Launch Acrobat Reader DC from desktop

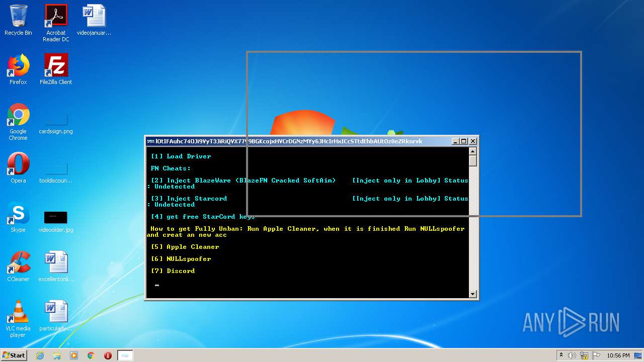click(x=56, y=23)
